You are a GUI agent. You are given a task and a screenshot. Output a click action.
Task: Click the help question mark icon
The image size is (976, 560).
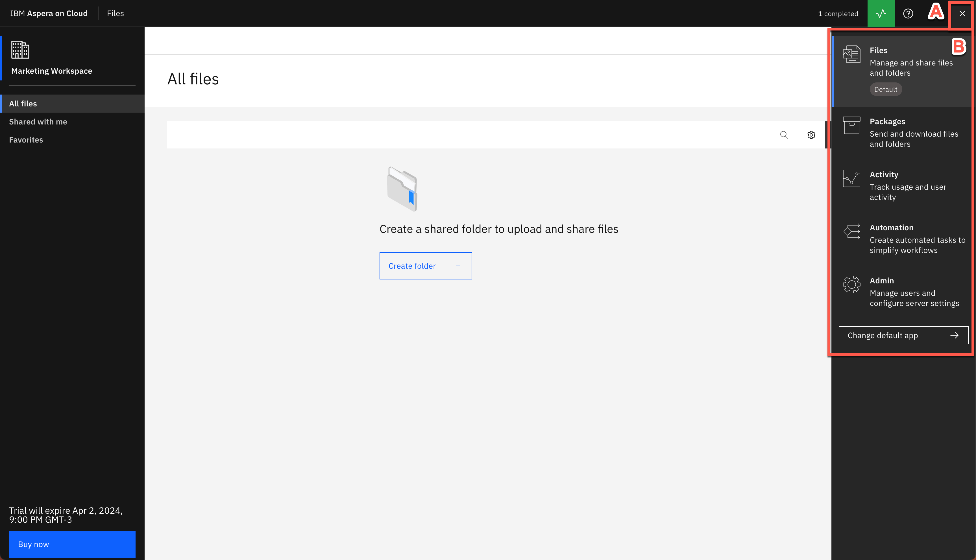coord(908,14)
